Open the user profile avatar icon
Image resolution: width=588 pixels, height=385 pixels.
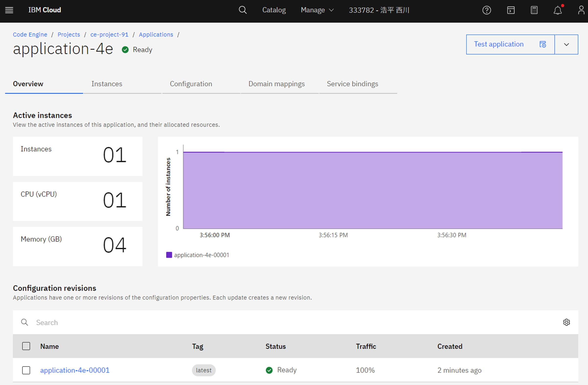click(581, 10)
